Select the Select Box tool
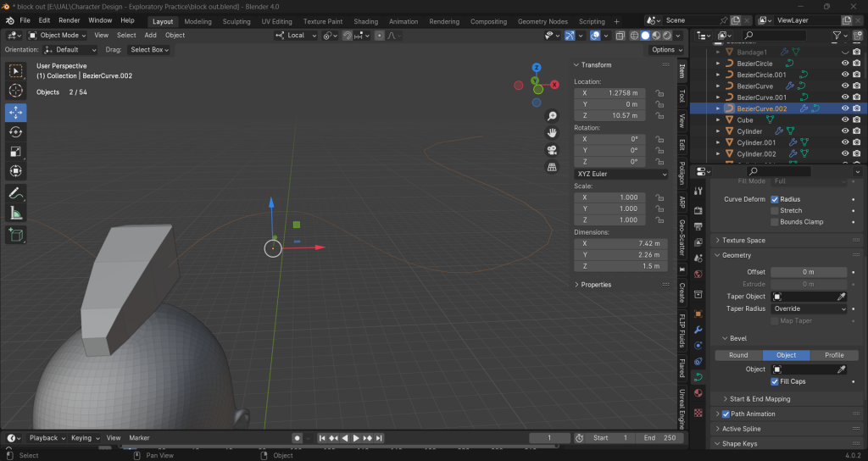 pos(15,71)
